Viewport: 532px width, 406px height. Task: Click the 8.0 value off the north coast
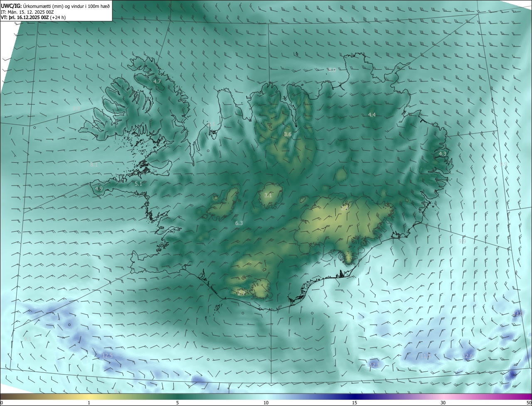click(x=332, y=70)
